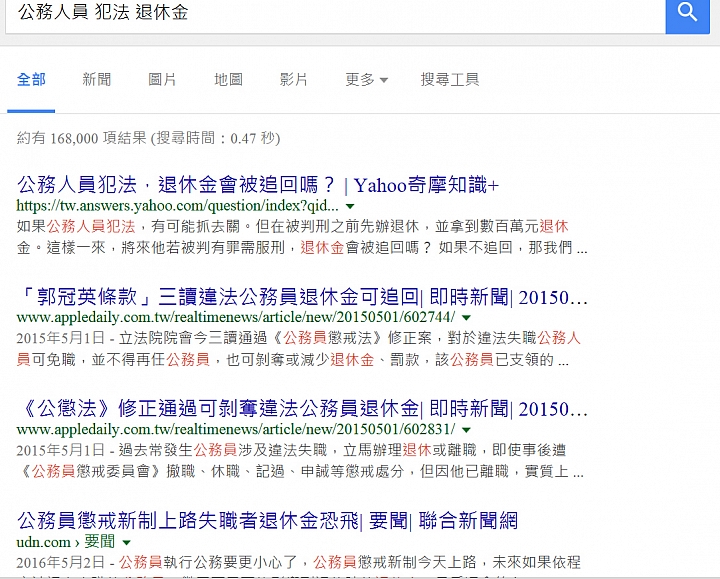720x579 pixels.
Task: Open the 郭冠英條款 三讀 news result
Action: click(302, 297)
